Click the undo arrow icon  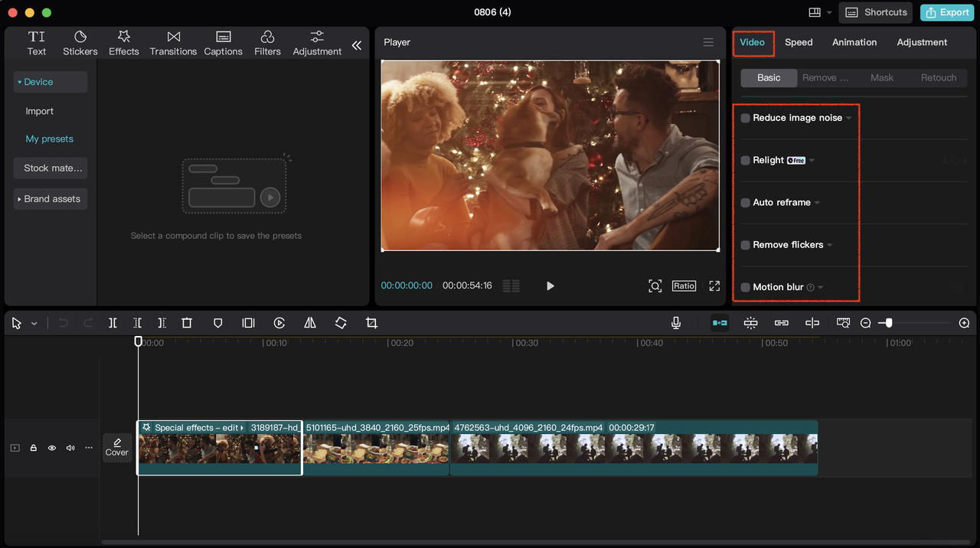(63, 323)
